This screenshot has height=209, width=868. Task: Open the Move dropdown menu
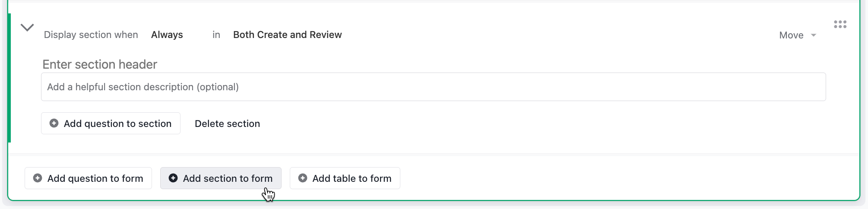click(x=798, y=35)
